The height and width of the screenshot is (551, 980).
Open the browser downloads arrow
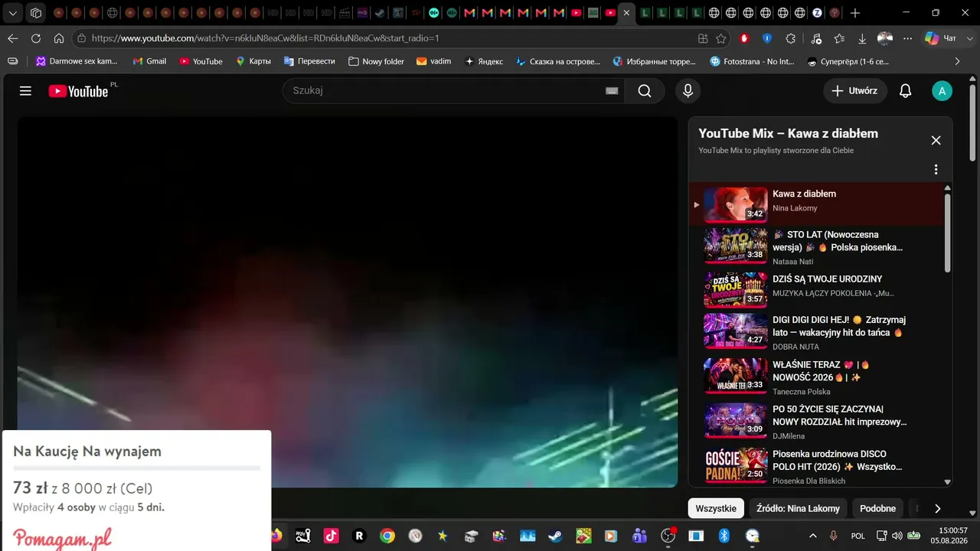click(862, 38)
